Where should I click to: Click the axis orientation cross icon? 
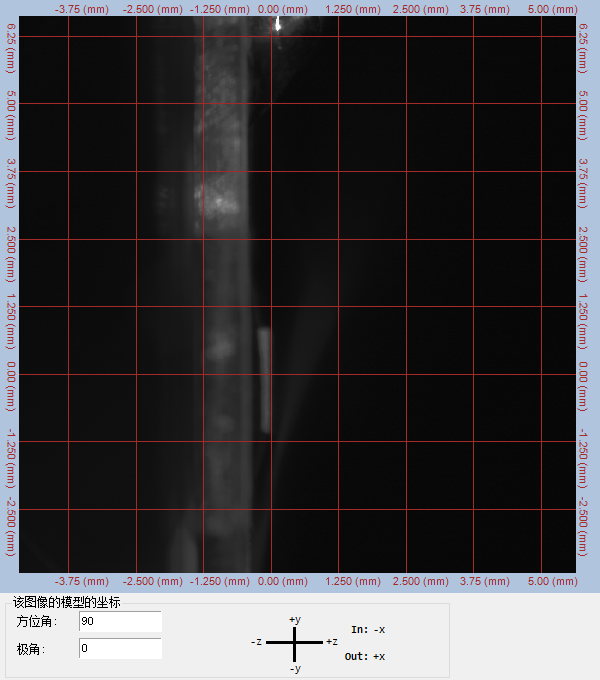click(x=295, y=642)
